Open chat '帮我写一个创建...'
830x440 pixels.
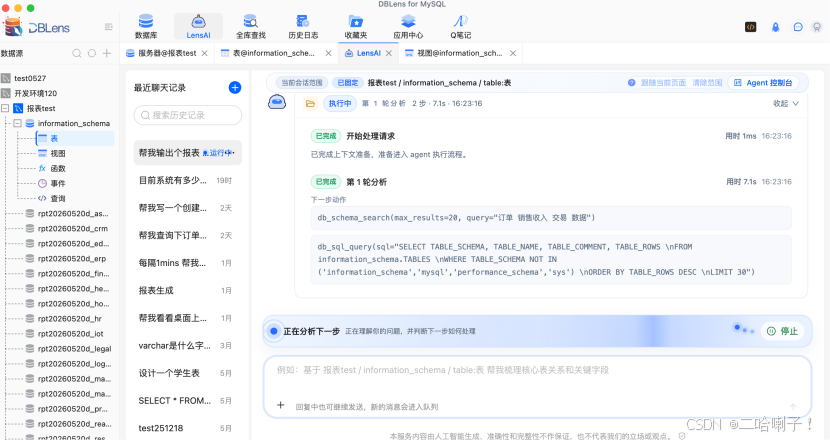pyautogui.click(x=188, y=208)
